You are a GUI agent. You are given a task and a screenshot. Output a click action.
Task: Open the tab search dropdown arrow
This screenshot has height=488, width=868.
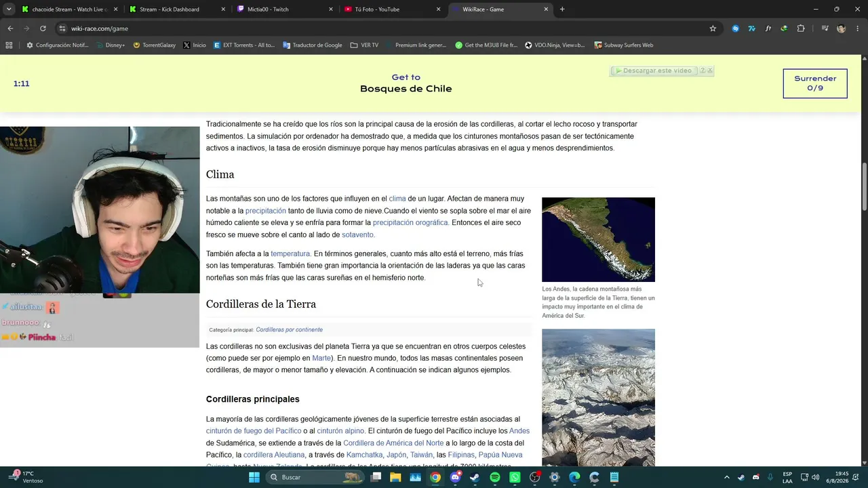[x=9, y=9]
